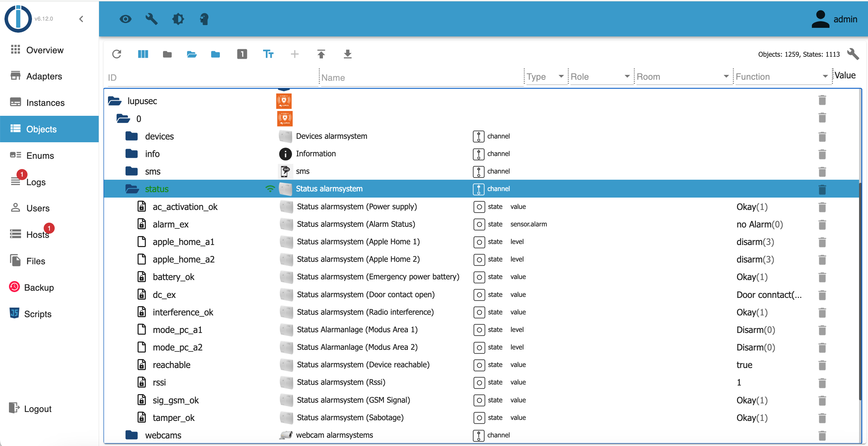Click the upload objects arrow icon
The height and width of the screenshot is (446, 868).
(x=321, y=54)
